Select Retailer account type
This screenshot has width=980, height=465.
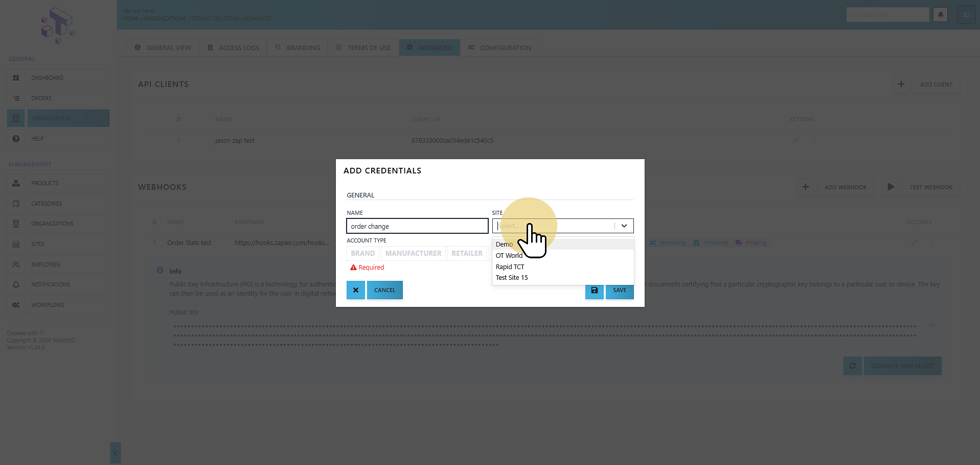click(x=467, y=253)
